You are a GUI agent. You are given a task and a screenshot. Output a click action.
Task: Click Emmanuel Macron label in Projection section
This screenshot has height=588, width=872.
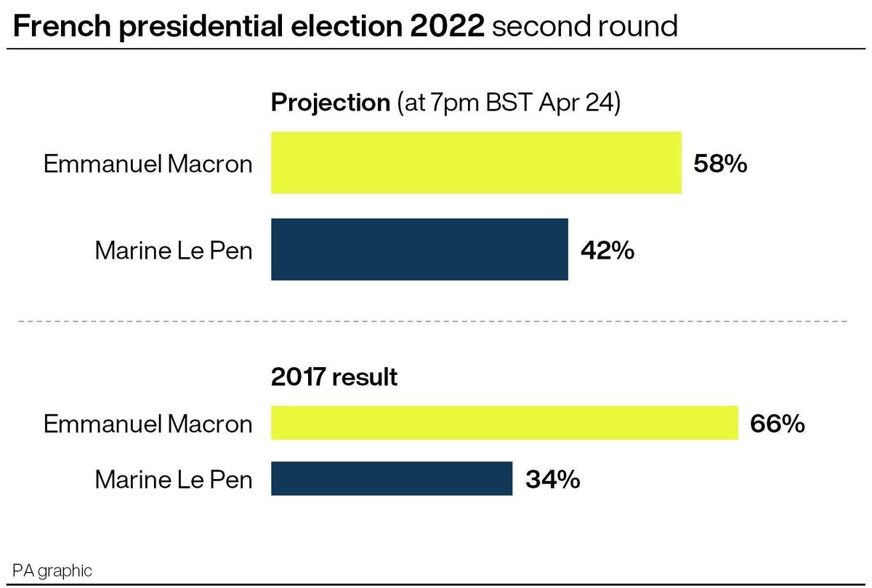148,164
